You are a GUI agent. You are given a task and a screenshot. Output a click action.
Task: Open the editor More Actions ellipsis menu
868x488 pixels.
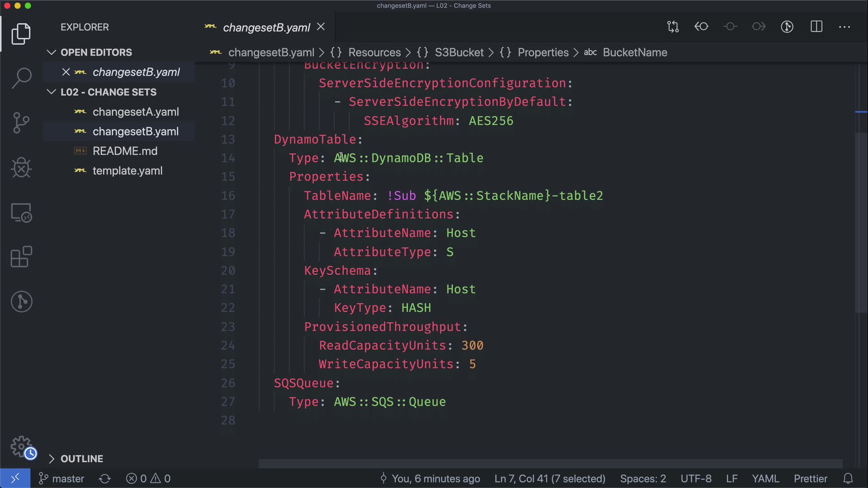pyautogui.click(x=844, y=27)
